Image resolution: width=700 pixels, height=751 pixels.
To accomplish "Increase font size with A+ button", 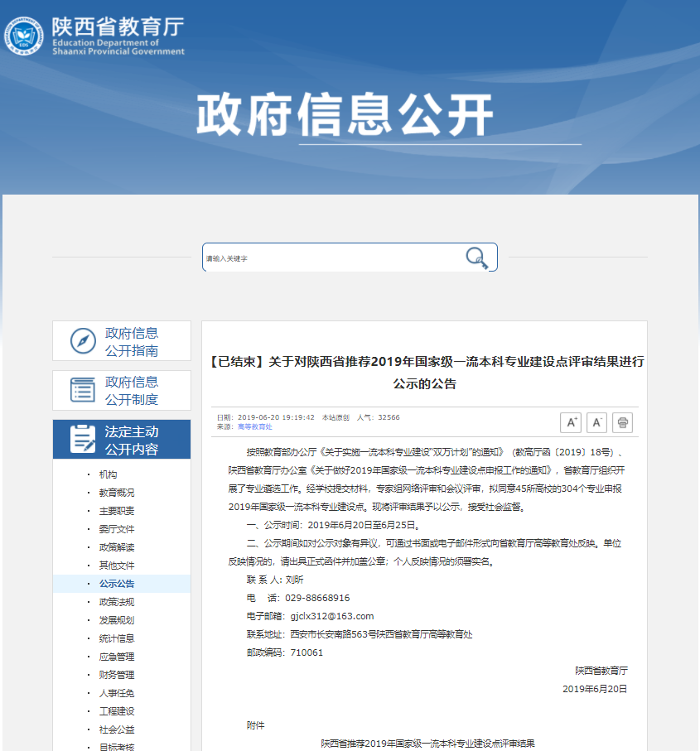I will click(x=570, y=422).
